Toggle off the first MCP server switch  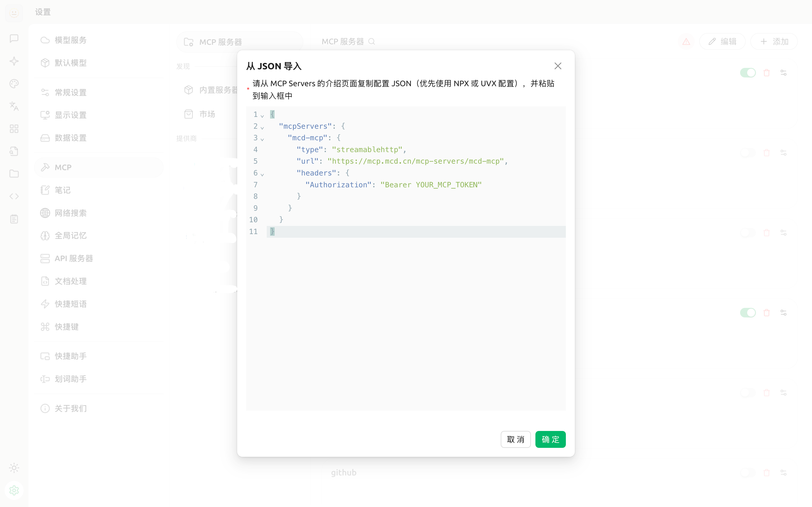[x=748, y=73]
